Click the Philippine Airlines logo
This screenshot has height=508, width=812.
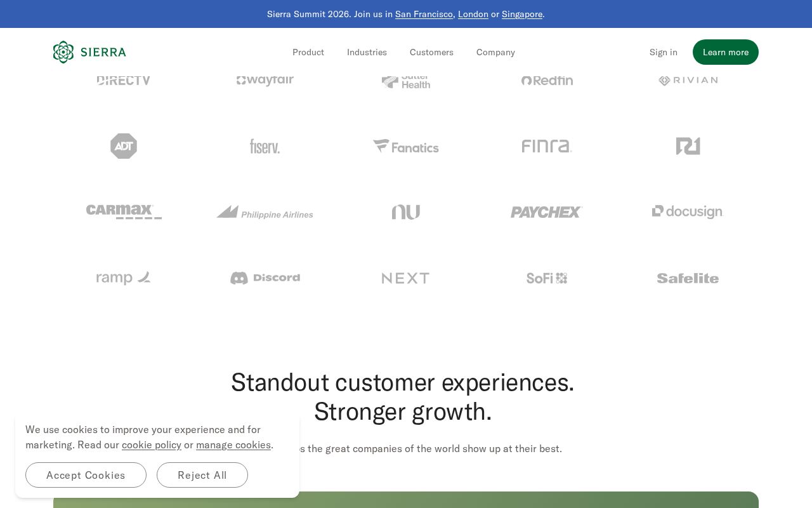pyautogui.click(x=265, y=212)
